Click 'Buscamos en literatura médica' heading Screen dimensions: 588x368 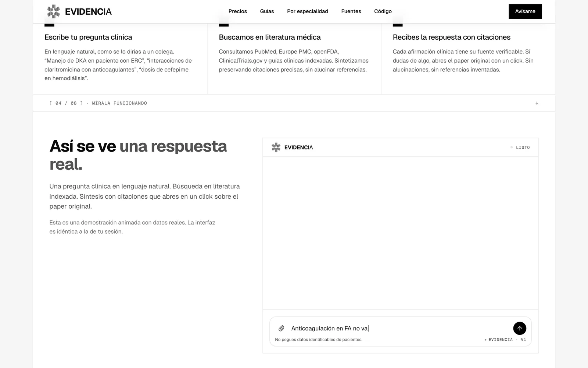tap(270, 37)
